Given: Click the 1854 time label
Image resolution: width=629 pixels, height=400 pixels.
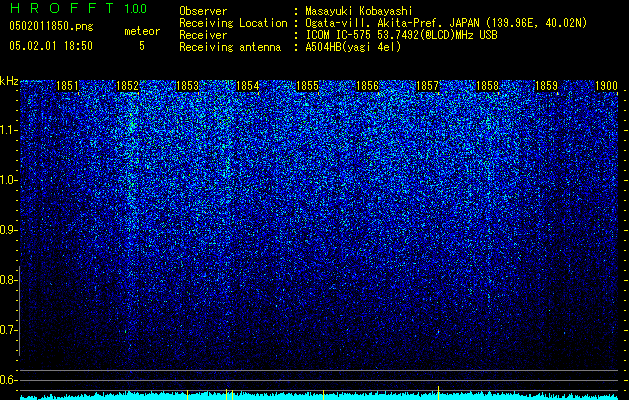Looking at the screenshot, I should point(248,86).
